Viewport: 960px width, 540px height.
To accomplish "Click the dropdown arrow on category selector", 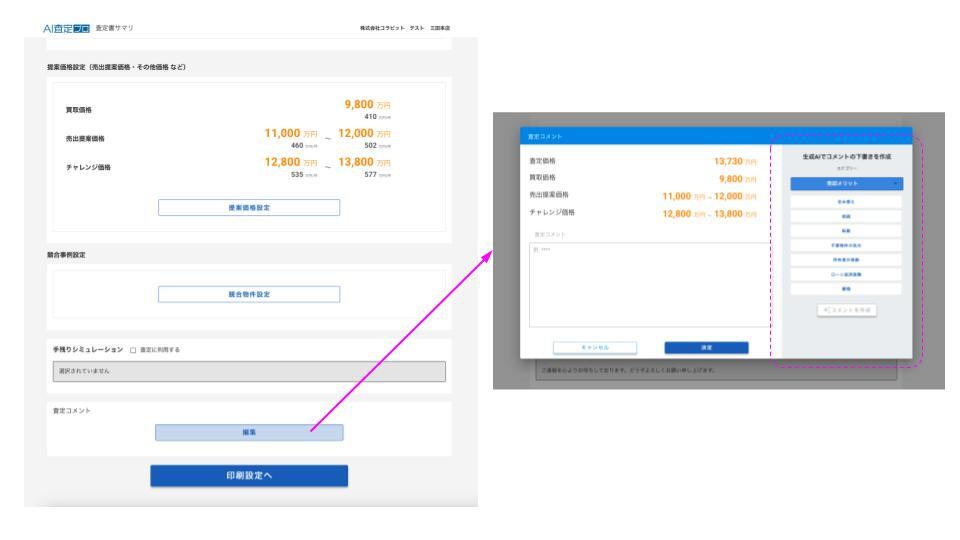I will point(896,183).
